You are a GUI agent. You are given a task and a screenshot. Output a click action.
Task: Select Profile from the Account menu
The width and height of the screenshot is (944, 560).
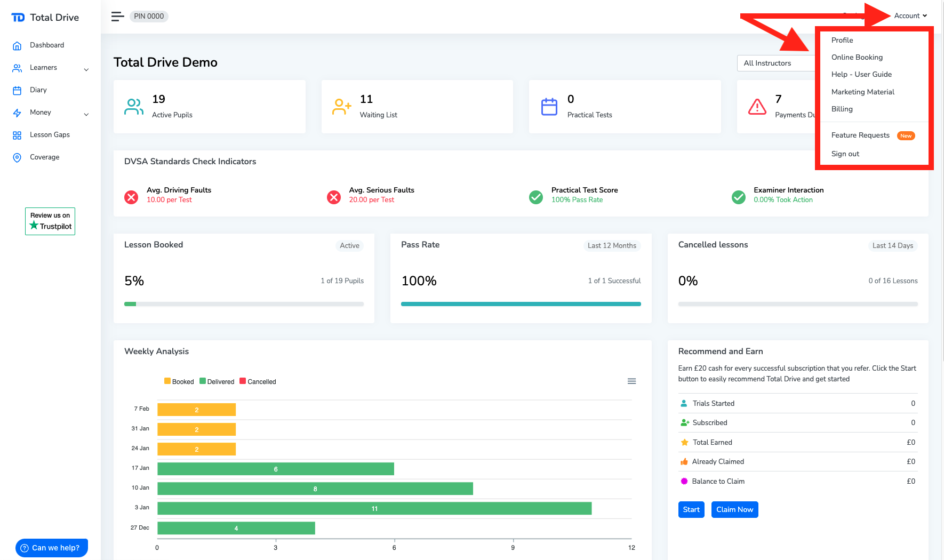pos(842,41)
